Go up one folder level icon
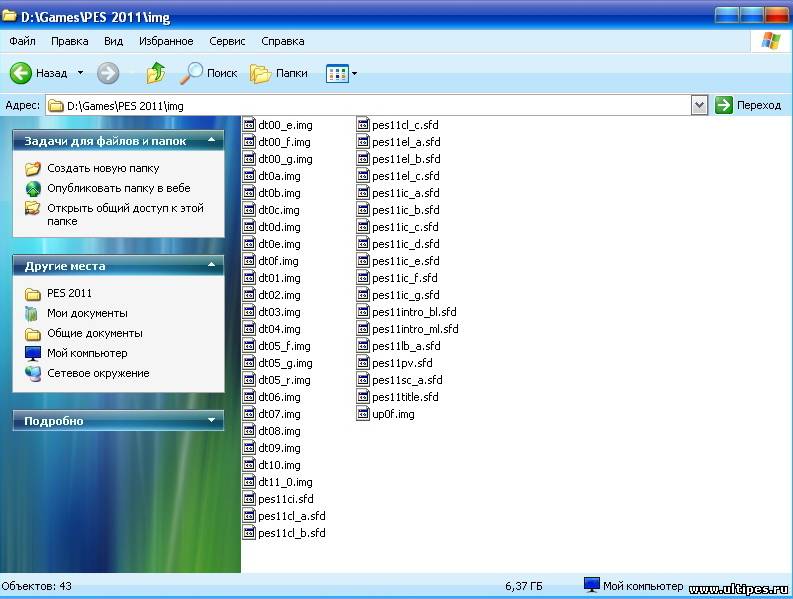Image resolution: width=793 pixels, height=599 pixels. coord(155,73)
